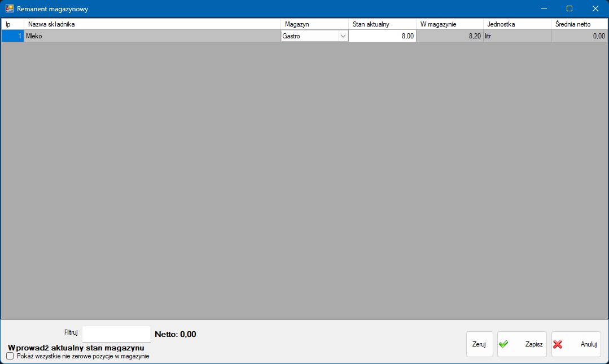Expand the Gastro warehouse dropdown arrow
Viewport: 609px width, 364px height.
click(343, 36)
